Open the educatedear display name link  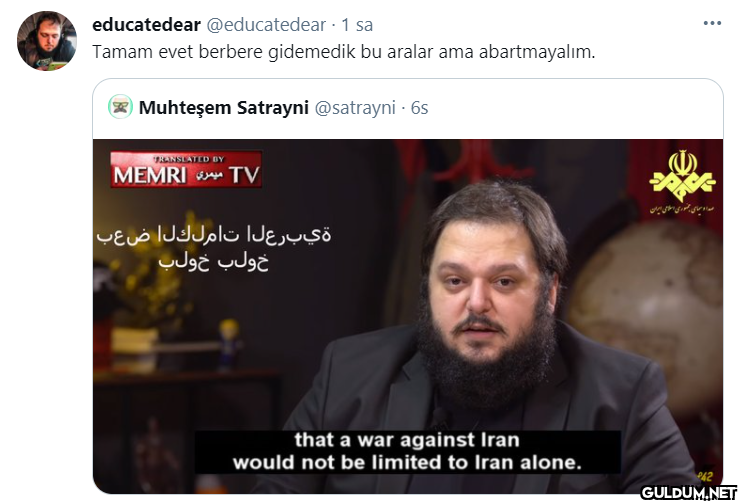click(146, 25)
